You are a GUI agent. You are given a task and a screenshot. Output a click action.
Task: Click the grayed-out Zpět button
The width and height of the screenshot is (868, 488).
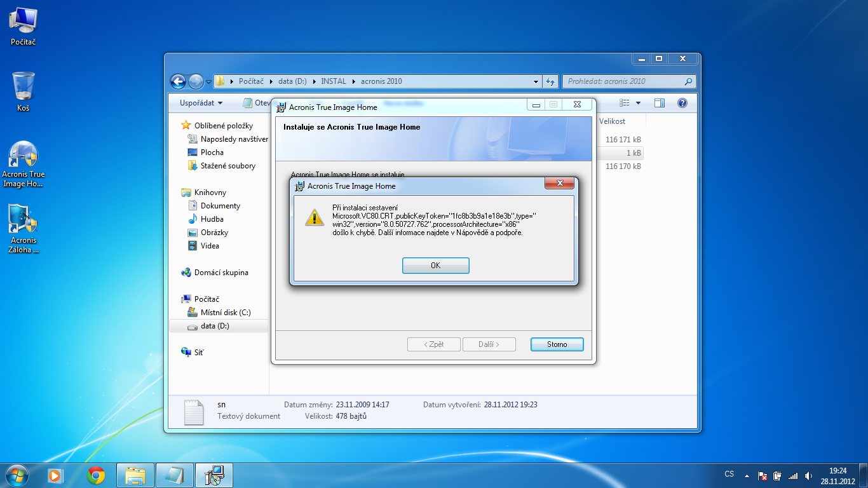pyautogui.click(x=434, y=344)
